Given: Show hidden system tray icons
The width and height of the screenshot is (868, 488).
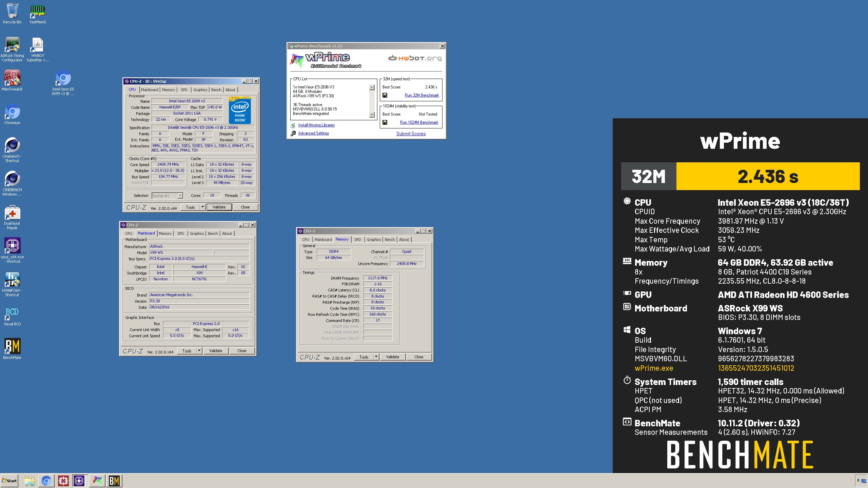Looking at the screenshot, I should 858,481.
